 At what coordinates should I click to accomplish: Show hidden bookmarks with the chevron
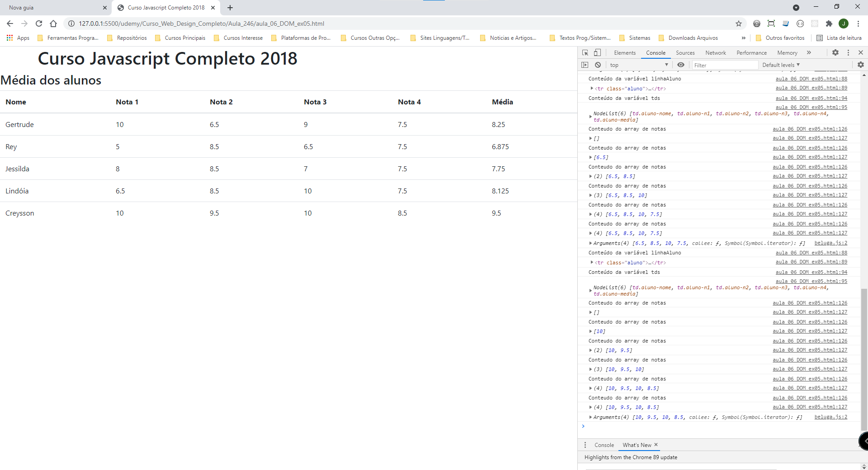click(743, 38)
